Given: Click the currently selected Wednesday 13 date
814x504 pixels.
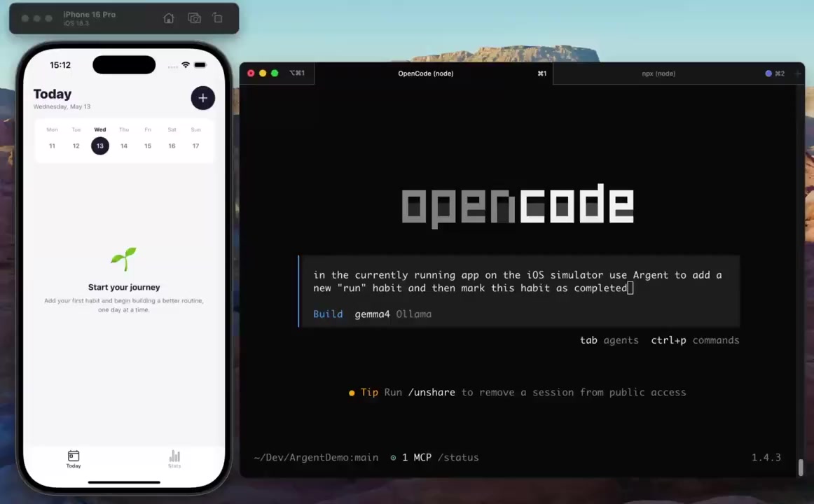Looking at the screenshot, I should [x=99, y=146].
